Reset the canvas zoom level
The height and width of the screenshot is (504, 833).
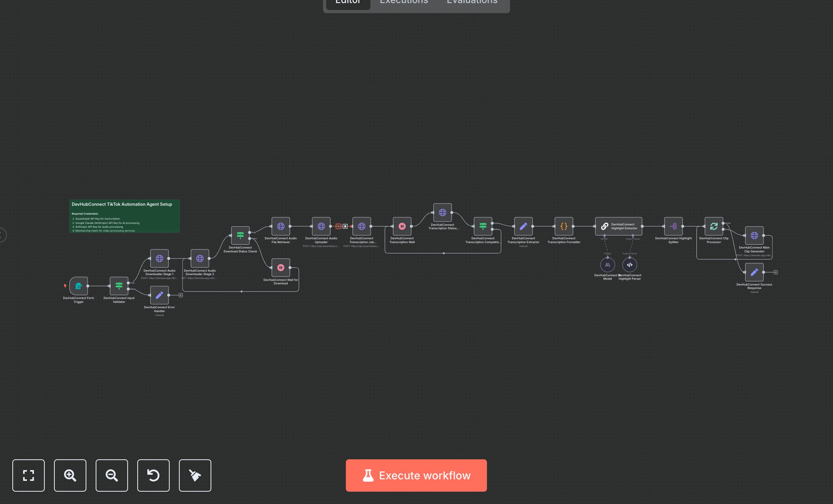[153, 475]
